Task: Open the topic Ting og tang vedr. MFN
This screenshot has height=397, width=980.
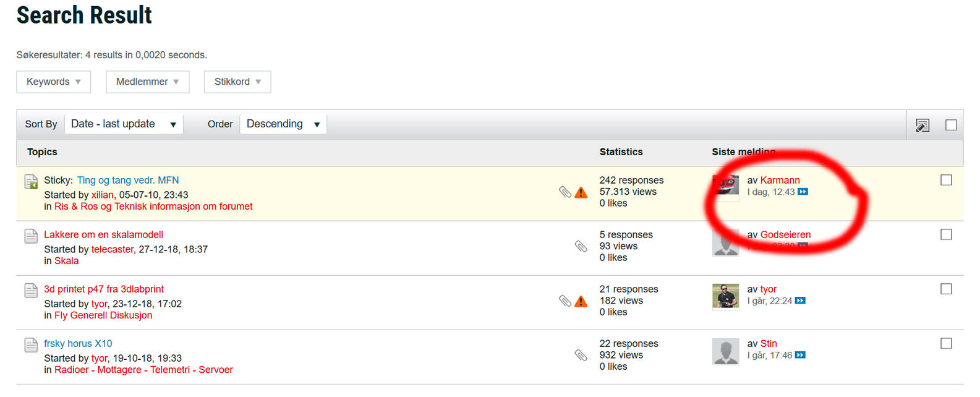Action: [x=127, y=180]
